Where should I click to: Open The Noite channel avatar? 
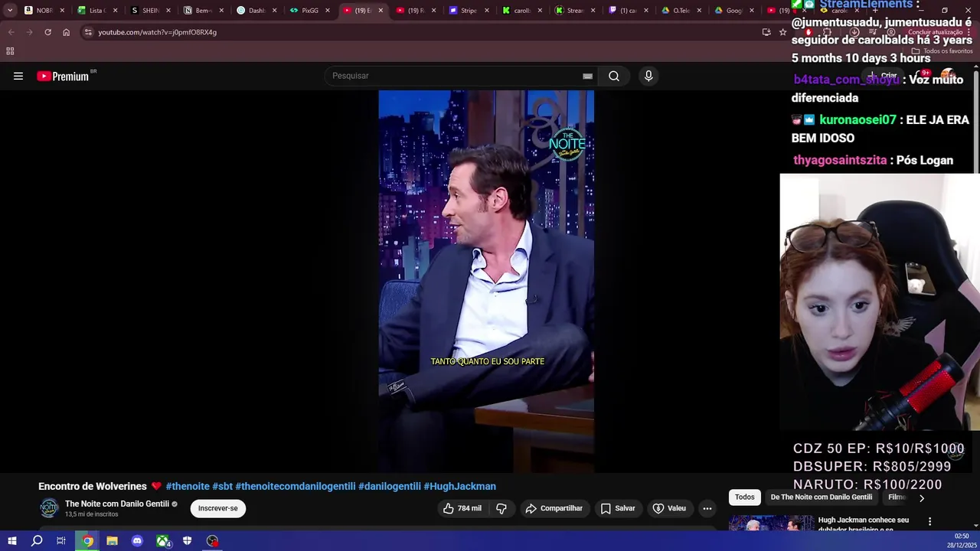pyautogui.click(x=49, y=508)
